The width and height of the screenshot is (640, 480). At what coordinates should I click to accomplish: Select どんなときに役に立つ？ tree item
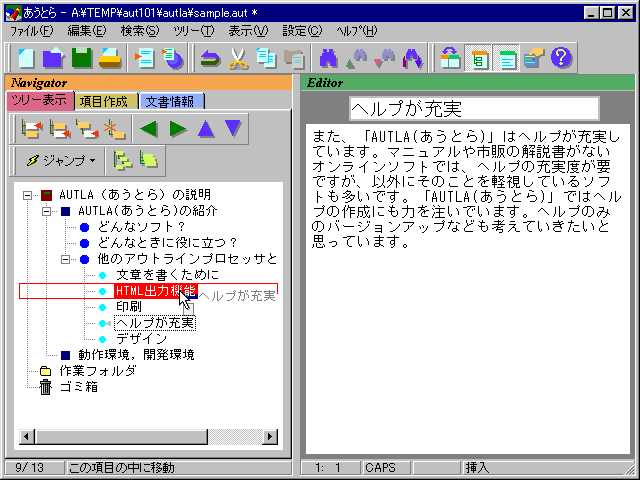pos(167,243)
